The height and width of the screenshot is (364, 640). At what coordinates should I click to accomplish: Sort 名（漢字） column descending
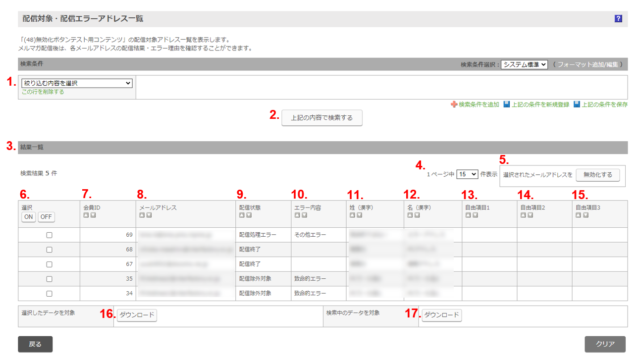click(417, 215)
